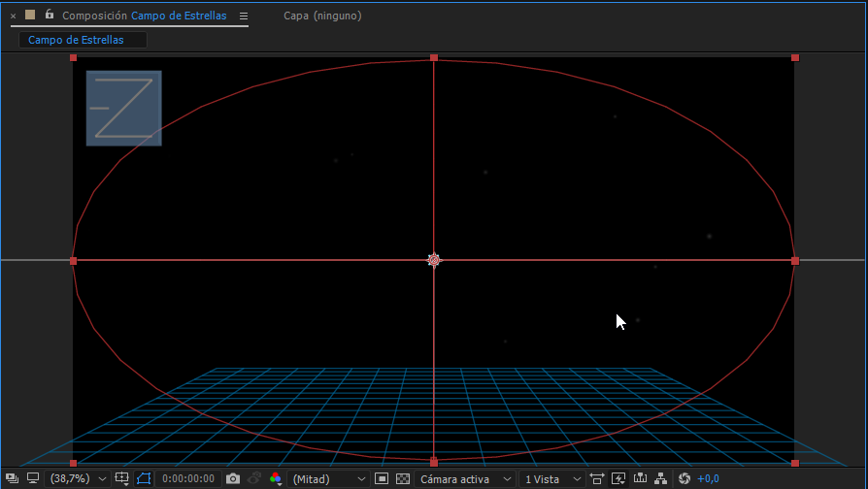
Task: Click the show snapshot icon
Action: 254,478
